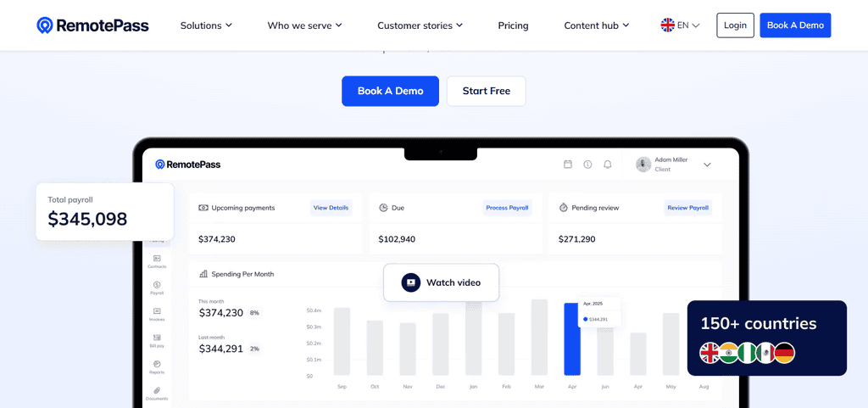This screenshot has width=868, height=408.
Task: Open Documents paperclip icon in sidebar
Action: point(157,391)
